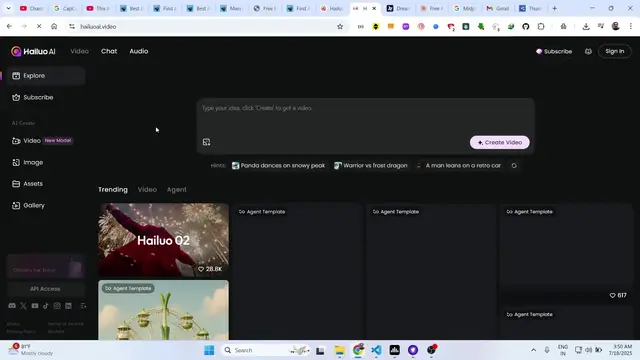Open the GitHub browser extension
This screenshot has width=640, height=360.
pos(526,27)
